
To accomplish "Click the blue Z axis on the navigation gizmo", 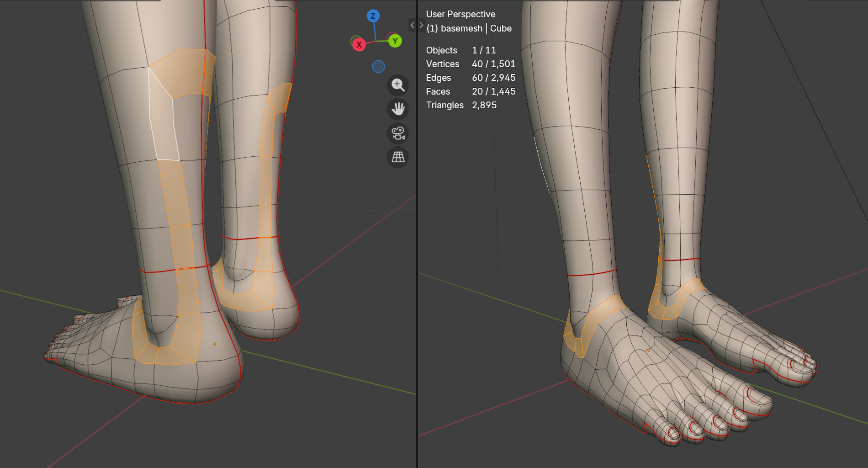I will coord(373,16).
